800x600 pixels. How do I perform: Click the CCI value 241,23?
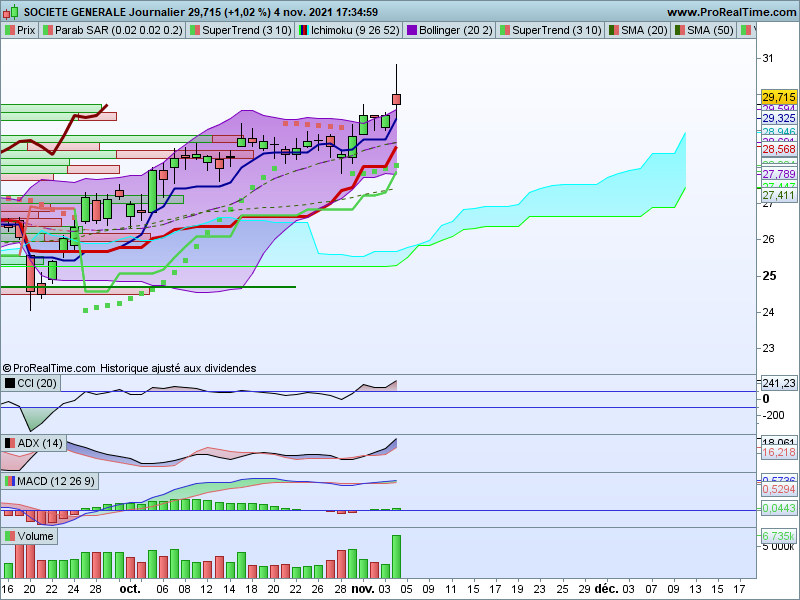point(779,383)
